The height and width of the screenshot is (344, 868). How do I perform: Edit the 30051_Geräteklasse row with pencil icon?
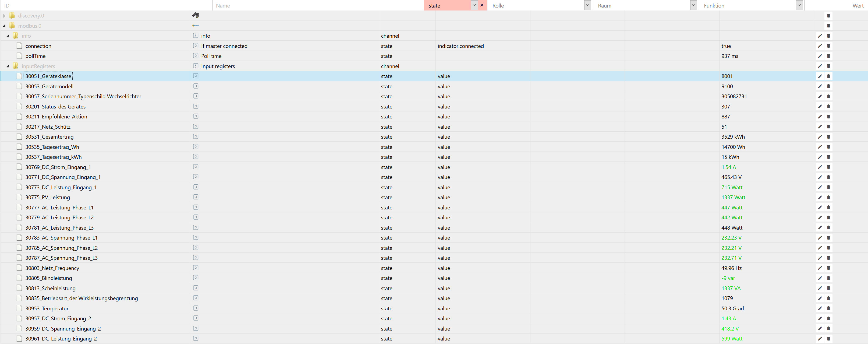[x=820, y=76]
